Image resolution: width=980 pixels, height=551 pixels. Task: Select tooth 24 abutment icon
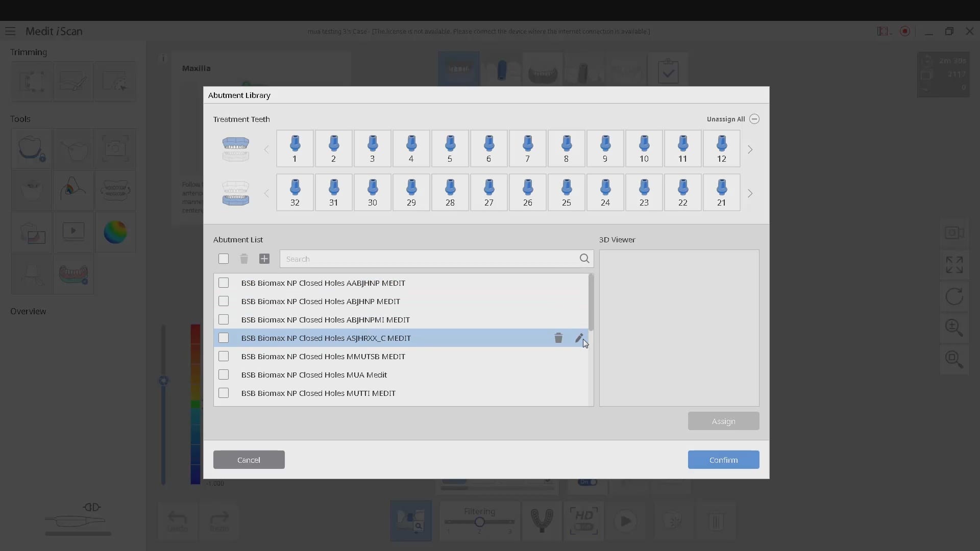pyautogui.click(x=605, y=192)
